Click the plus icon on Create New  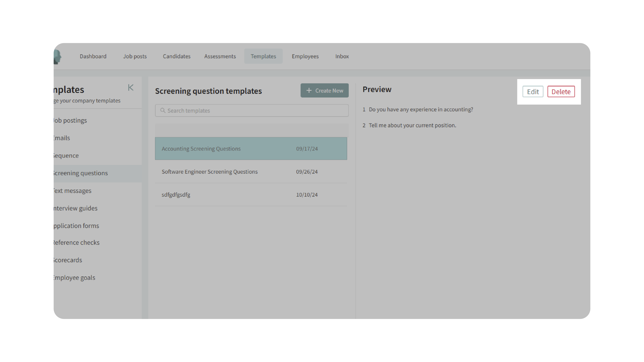click(309, 90)
